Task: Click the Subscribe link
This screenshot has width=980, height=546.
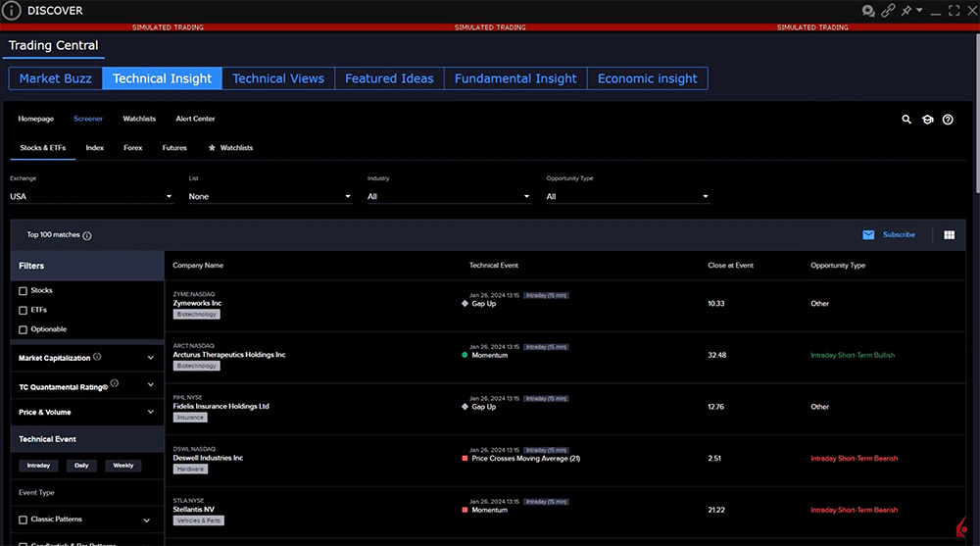Action: point(899,234)
